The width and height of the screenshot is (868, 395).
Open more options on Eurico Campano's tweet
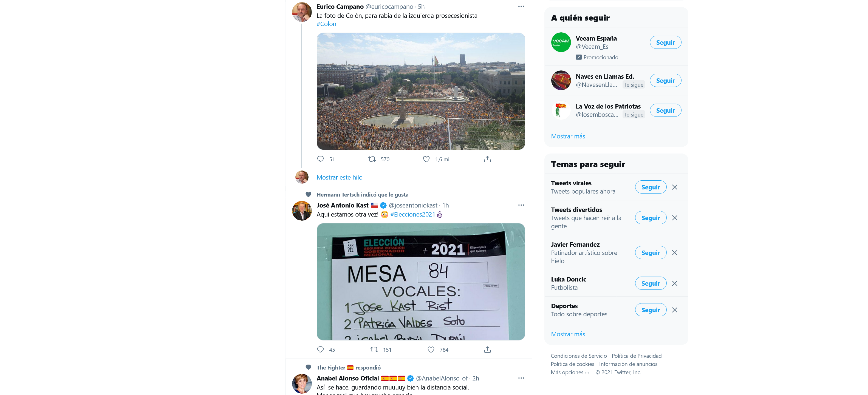click(521, 6)
